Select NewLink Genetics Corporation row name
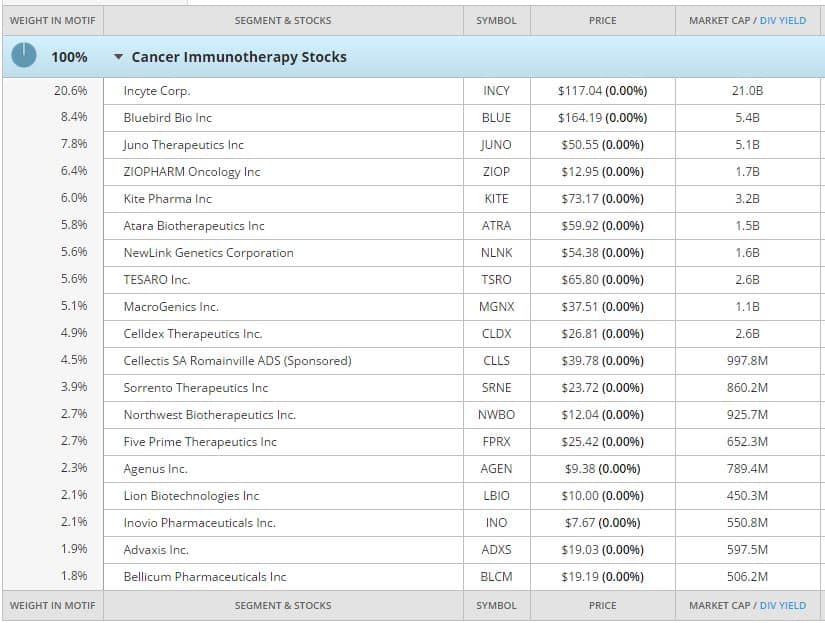 (x=208, y=253)
